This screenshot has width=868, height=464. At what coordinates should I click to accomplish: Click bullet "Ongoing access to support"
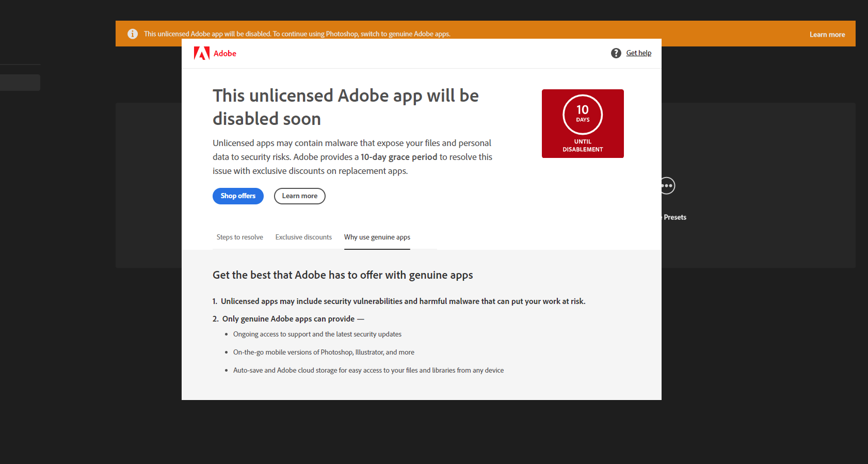(317, 334)
